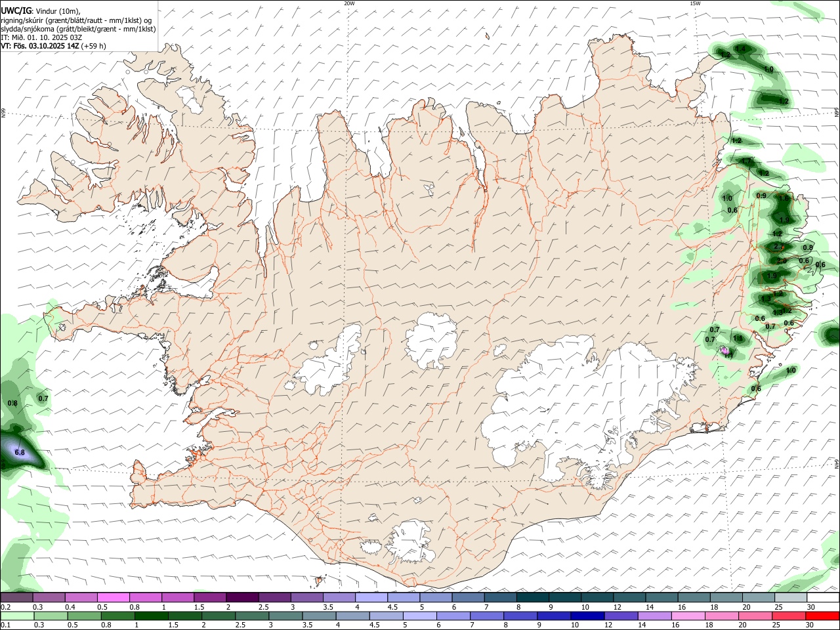
Task: Click the red swatch above bottom-row 30
Action: pyautogui.click(x=823, y=616)
